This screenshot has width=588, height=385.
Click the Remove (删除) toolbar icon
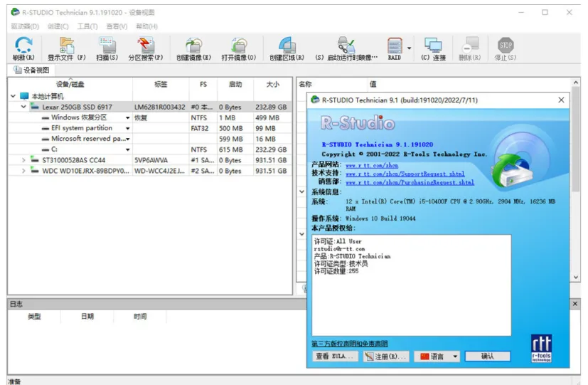click(470, 49)
